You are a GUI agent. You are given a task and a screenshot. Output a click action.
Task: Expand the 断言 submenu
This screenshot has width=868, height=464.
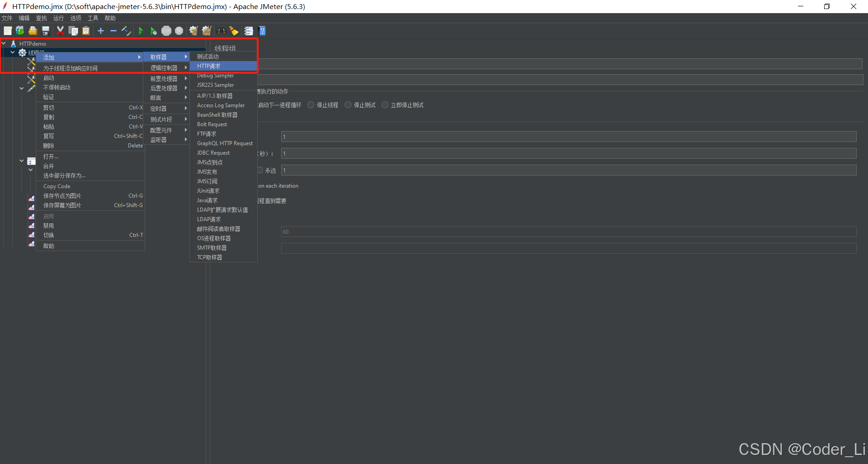(167, 98)
